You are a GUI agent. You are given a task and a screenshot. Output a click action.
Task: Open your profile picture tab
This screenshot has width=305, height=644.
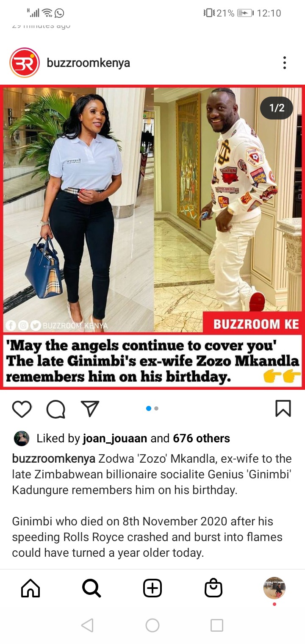(x=274, y=588)
